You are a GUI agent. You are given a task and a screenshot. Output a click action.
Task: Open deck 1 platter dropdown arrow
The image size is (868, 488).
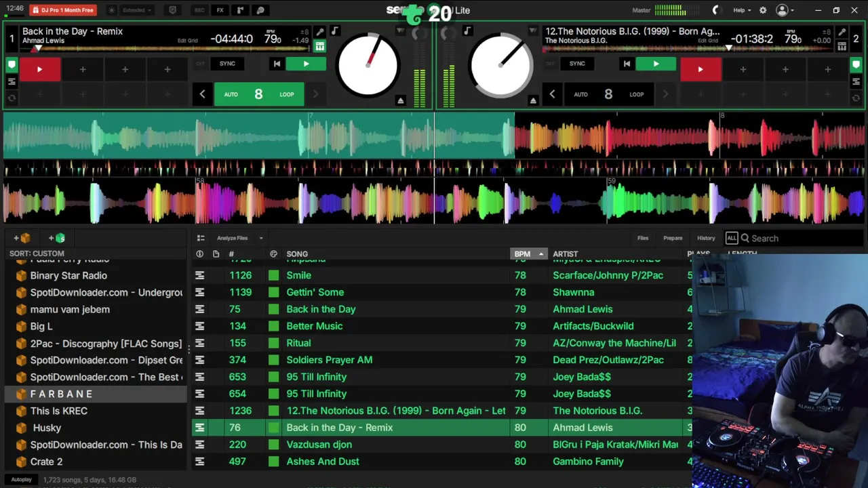[x=400, y=31]
